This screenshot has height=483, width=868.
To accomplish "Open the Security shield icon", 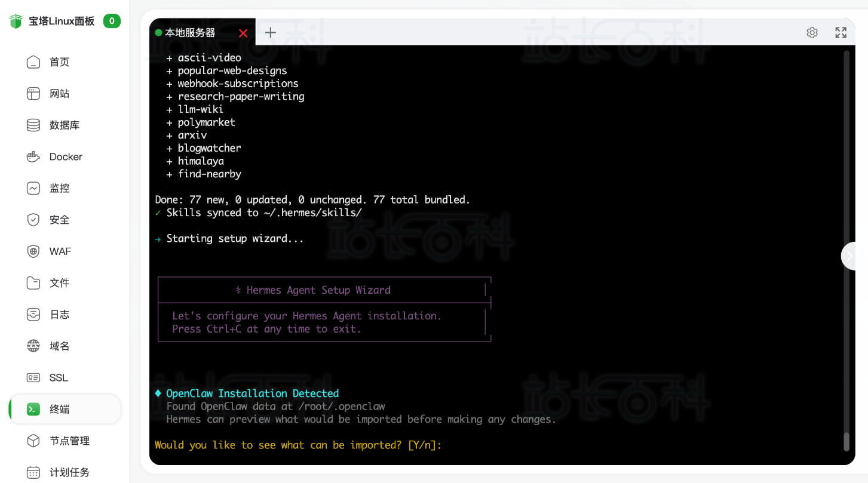I will click(33, 220).
